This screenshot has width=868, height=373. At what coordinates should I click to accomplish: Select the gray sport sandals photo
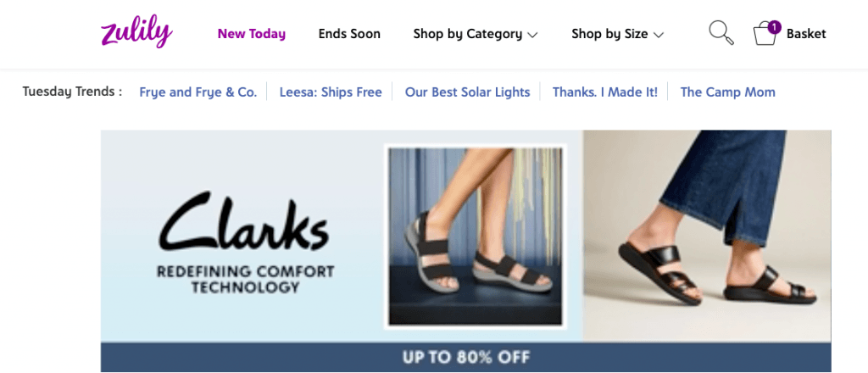coord(475,237)
